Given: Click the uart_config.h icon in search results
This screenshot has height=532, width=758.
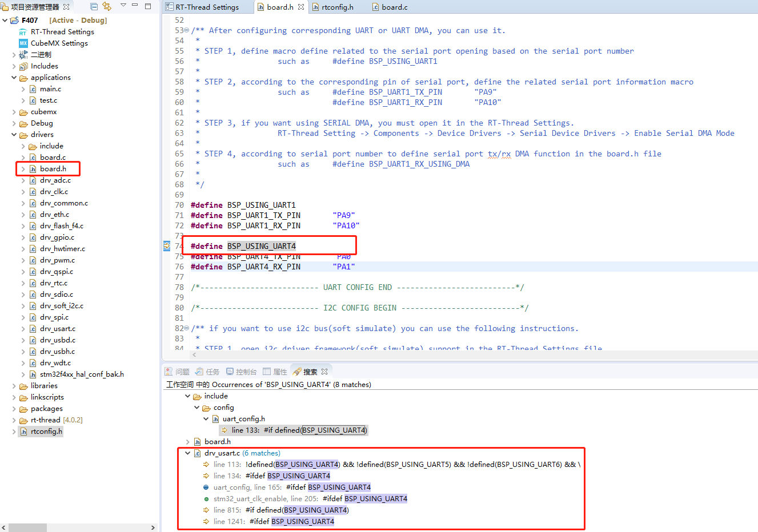Looking at the screenshot, I should click(x=215, y=419).
